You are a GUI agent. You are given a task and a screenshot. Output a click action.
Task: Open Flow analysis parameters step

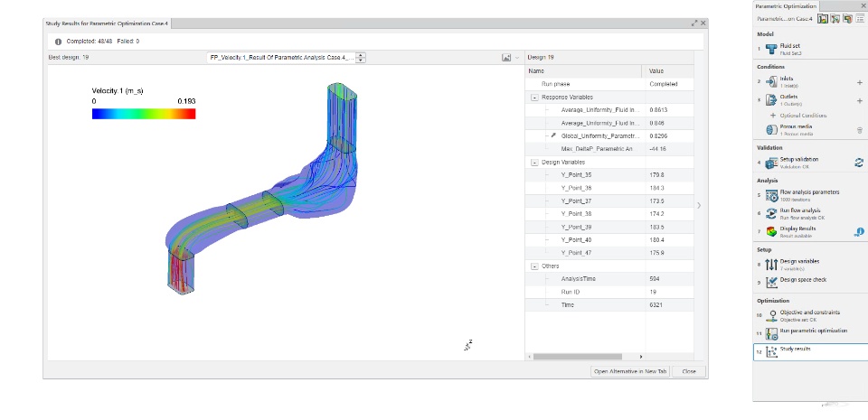808,196
